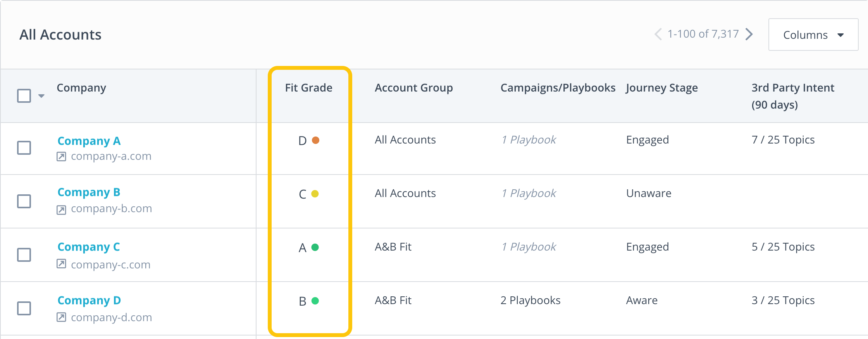This screenshot has width=868, height=339.
Task: Click the Journey Stage column header
Action: 662,88
